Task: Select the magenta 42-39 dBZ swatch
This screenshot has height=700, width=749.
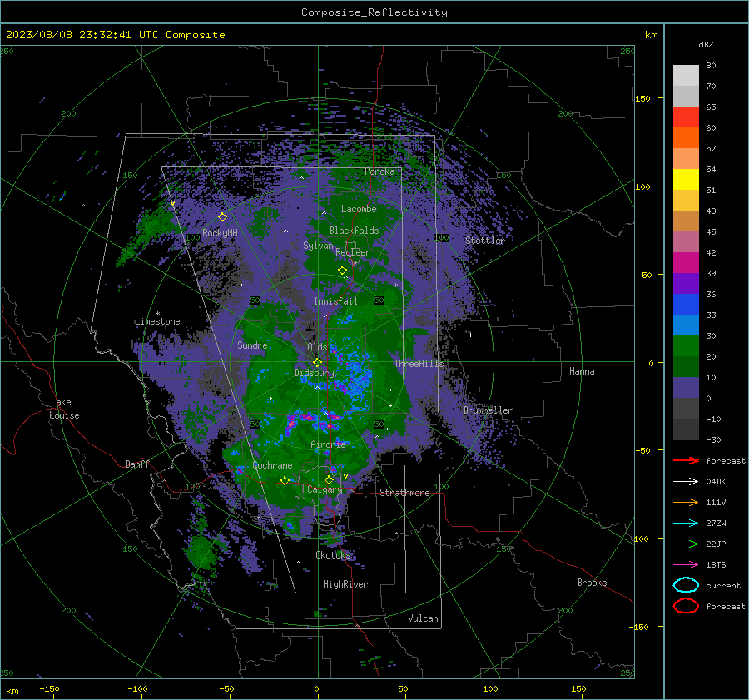Action: point(686,263)
